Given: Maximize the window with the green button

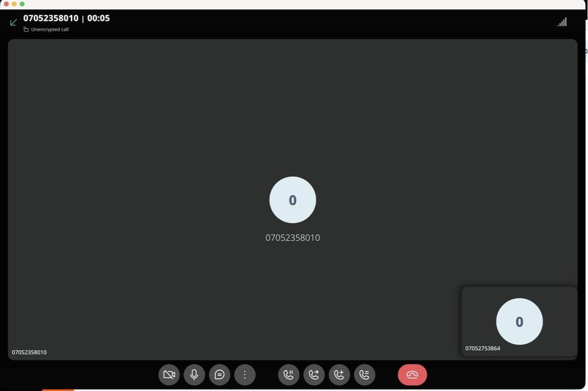Looking at the screenshot, I should [22, 4].
